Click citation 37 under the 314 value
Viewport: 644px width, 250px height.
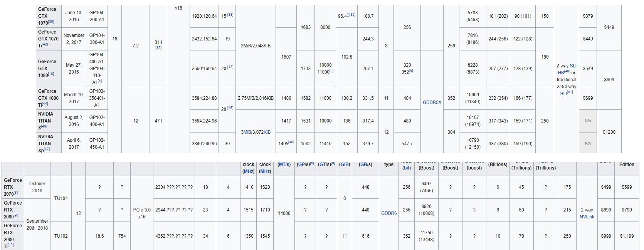[158, 48]
